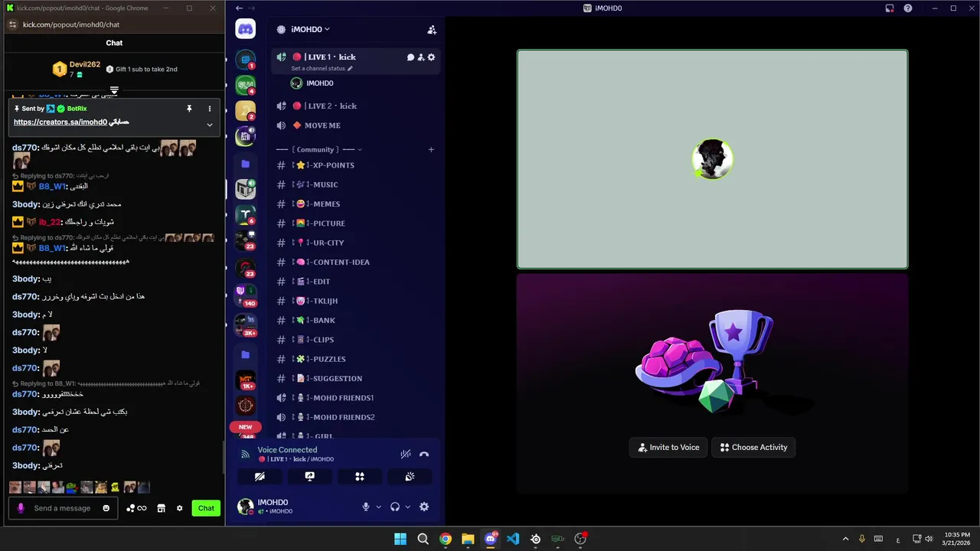Open the BANK text channel

click(x=355, y=321)
